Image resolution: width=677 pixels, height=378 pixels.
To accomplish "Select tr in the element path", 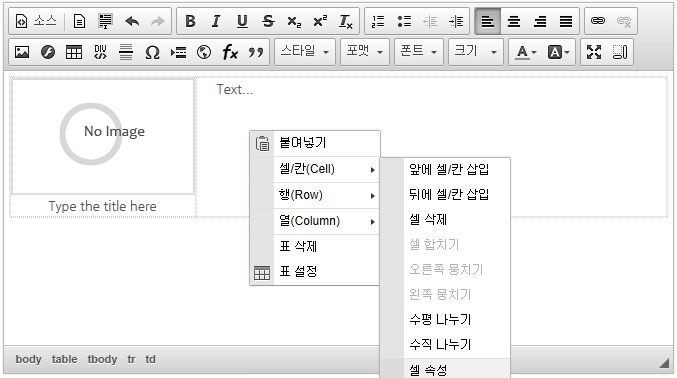I will 131,359.
